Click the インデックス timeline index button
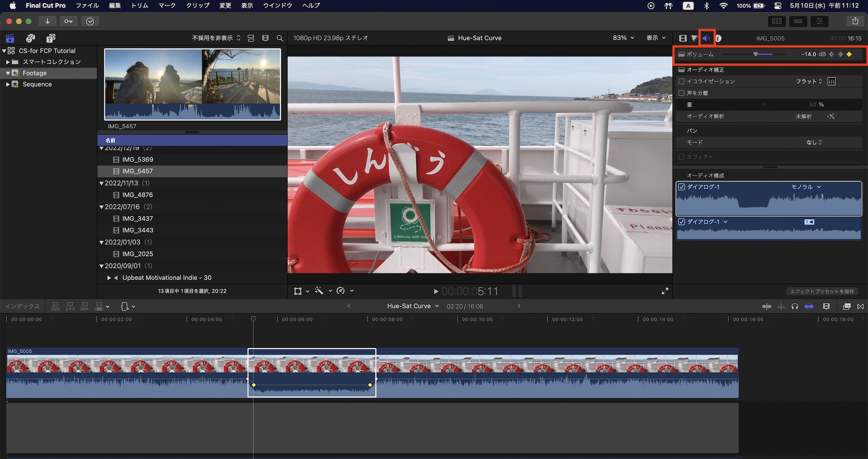868x459 pixels. (x=23, y=306)
